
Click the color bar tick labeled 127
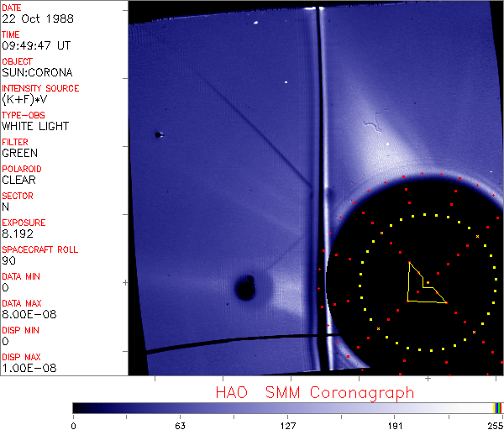[x=287, y=425]
